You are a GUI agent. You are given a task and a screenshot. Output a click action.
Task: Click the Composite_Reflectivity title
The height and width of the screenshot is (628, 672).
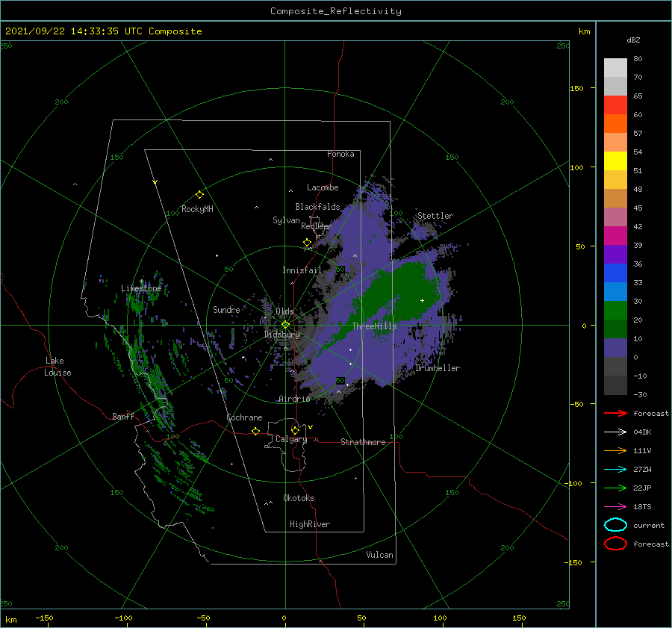[x=336, y=11]
